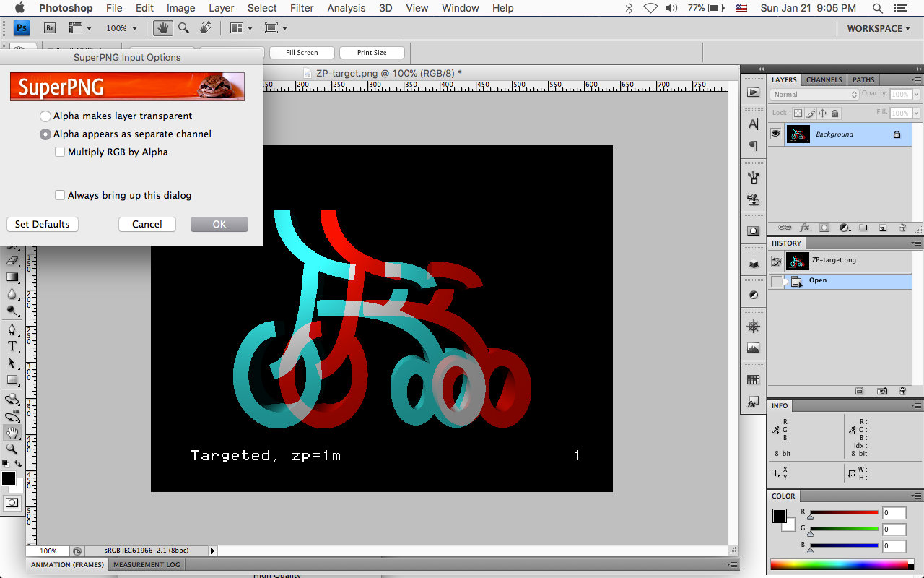Add layer style with the fx button
924x578 pixels.
click(805, 228)
